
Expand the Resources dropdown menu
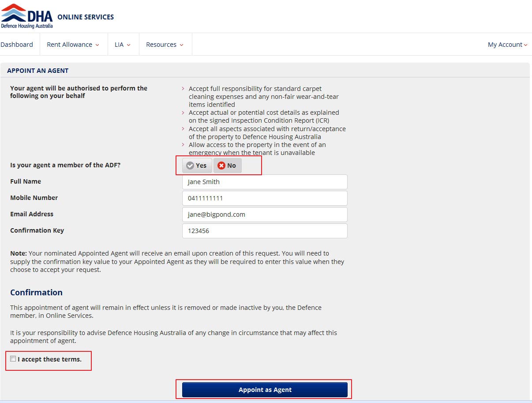[165, 45]
